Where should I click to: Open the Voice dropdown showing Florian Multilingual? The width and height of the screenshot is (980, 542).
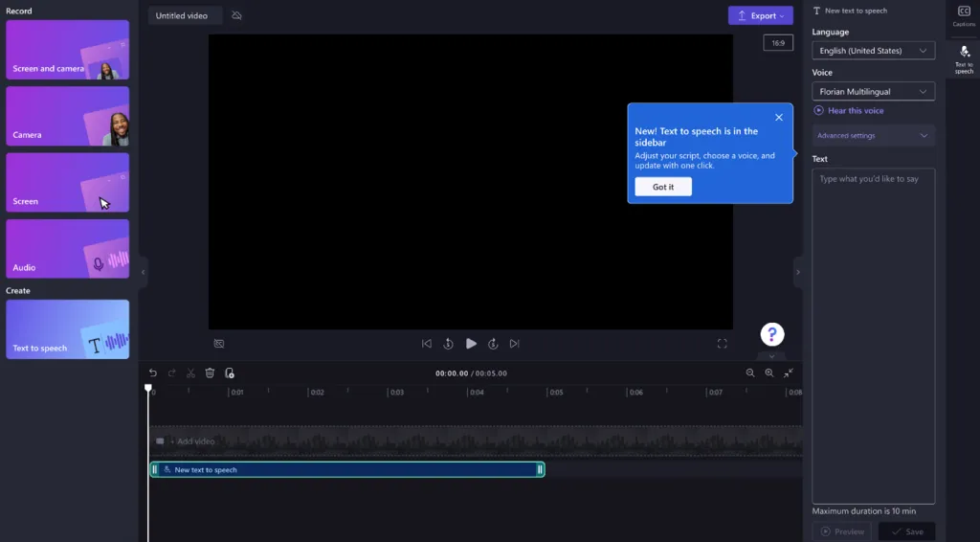tap(873, 92)
